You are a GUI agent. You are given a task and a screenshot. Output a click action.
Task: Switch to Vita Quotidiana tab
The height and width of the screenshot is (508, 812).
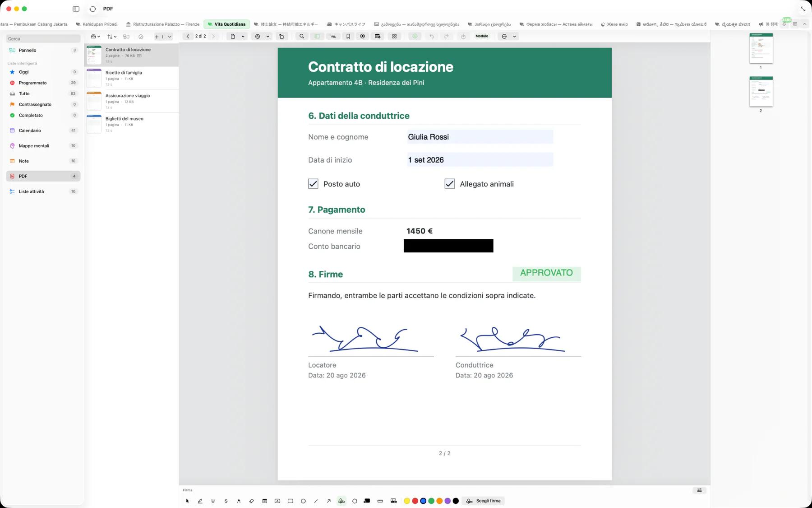point(226,24)
